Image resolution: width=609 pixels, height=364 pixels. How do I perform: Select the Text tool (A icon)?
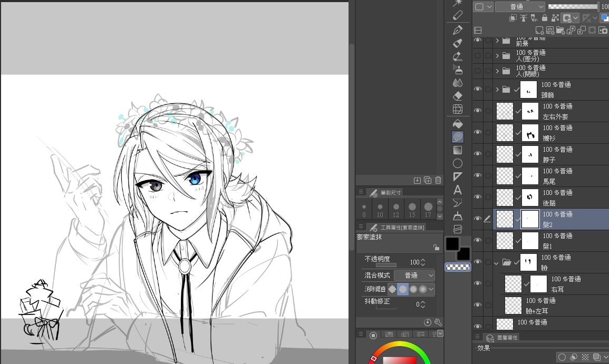click(x=458, y=190)
